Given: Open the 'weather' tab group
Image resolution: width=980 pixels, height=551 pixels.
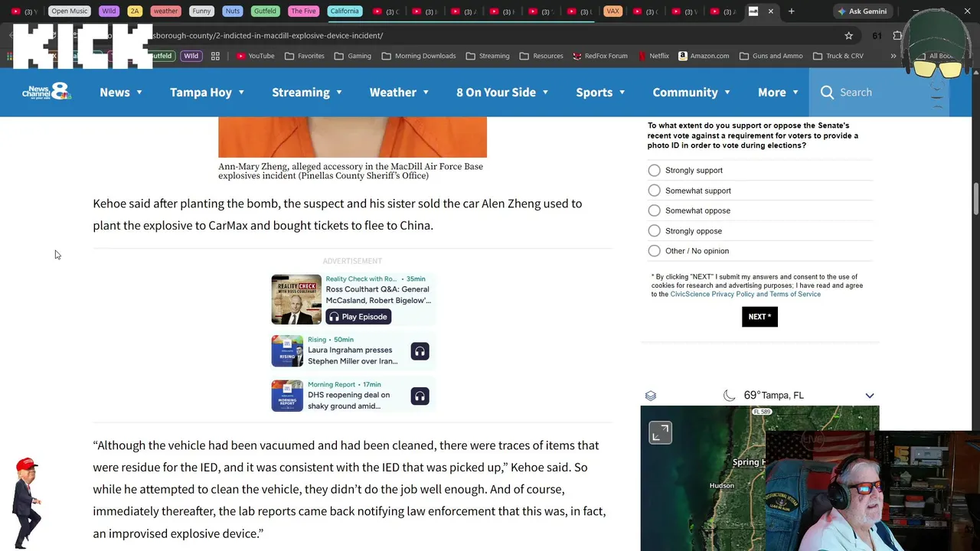Looking at the screenshot, I should [165, 11].
